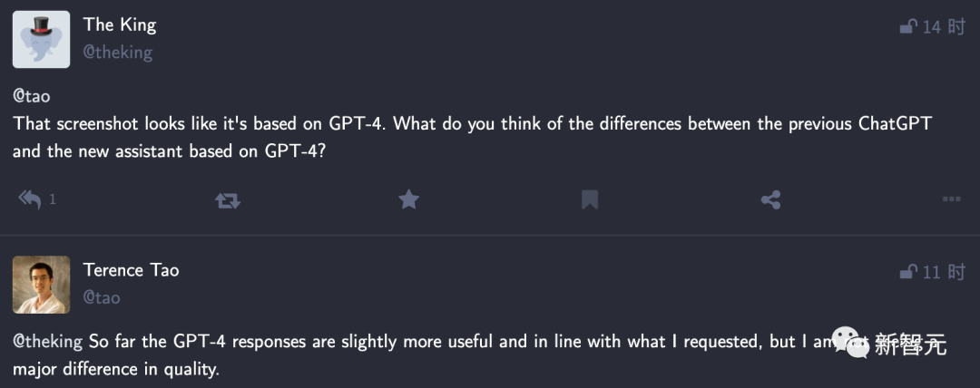Open The King's elephant avatar

(41, 39)
